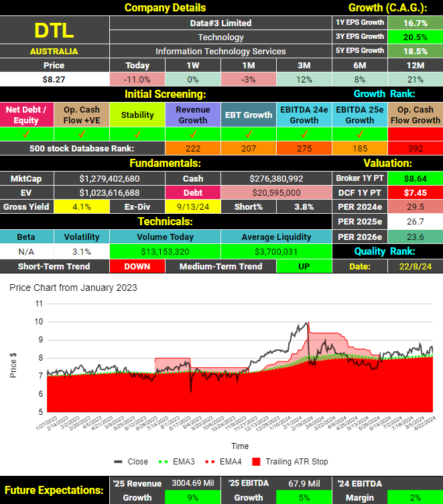Click the green EMA3 legend marker
Viewport: 443px width, 504px height.
[x=164, y=462]
